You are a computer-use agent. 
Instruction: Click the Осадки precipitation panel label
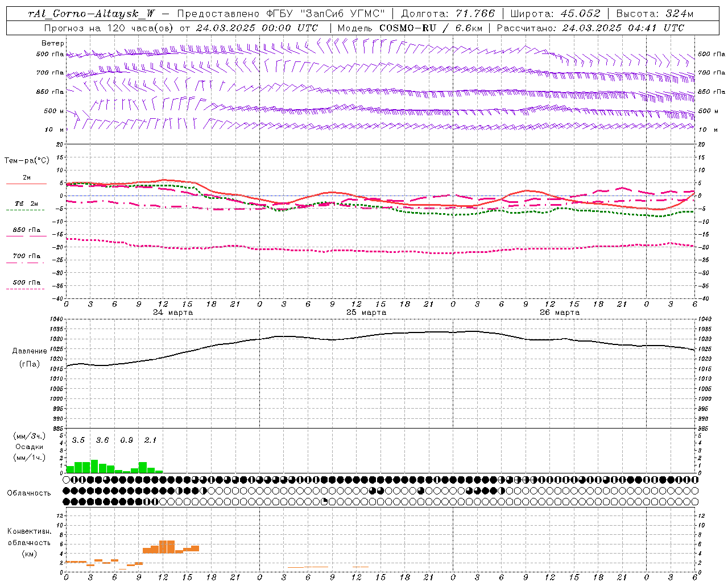(30, 447)
